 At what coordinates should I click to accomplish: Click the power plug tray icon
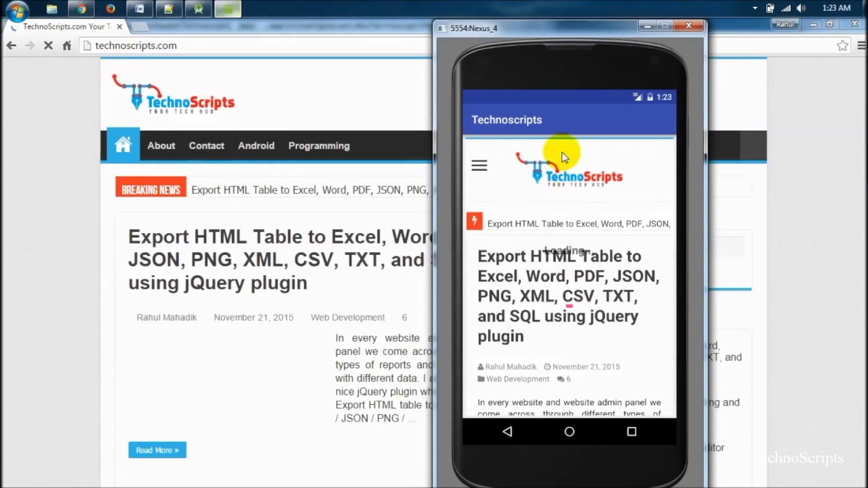pos(770,8)
